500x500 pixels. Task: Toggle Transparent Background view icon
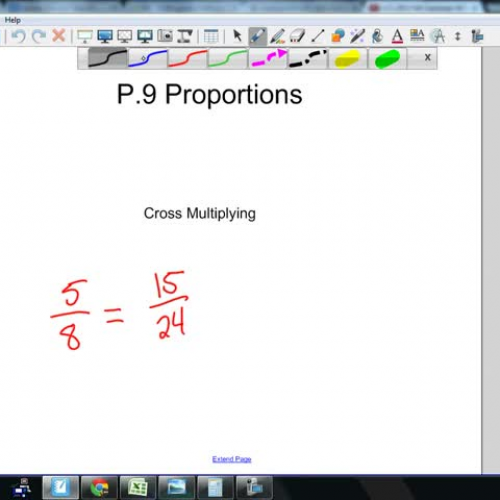(x=125, y=36)
